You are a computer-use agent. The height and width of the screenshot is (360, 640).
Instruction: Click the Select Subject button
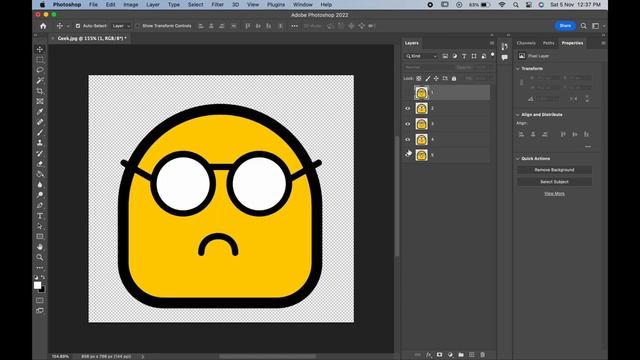pos(554,182)
